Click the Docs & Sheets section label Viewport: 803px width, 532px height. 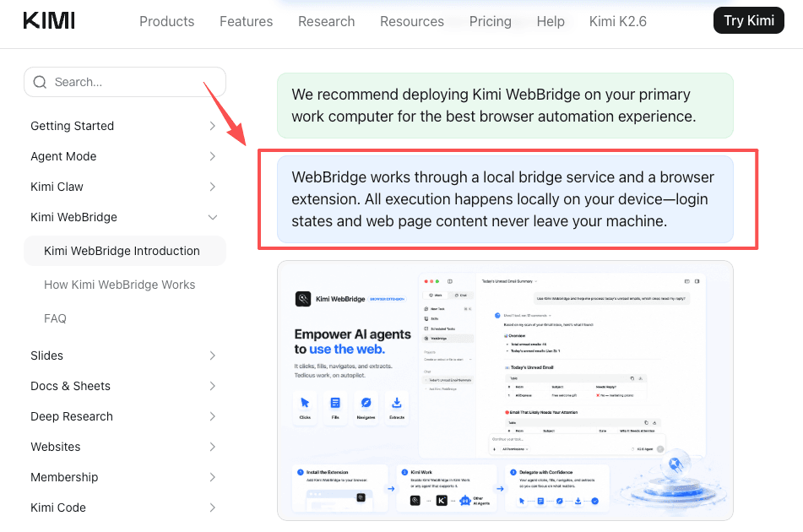tap(71, 386)
